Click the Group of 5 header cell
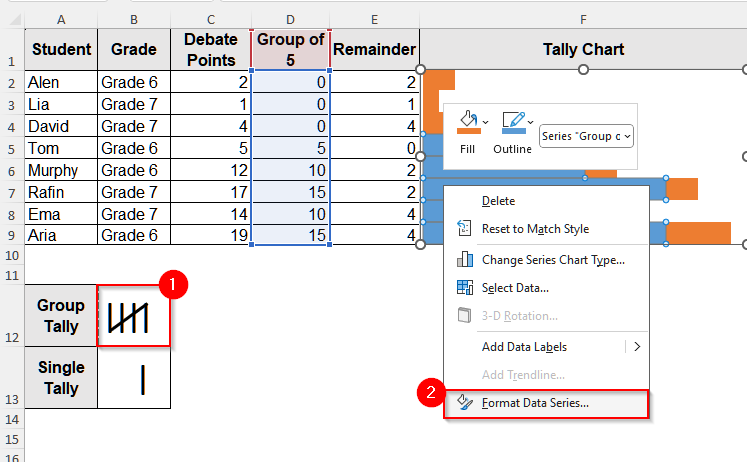747x462 pixels. [x=290, y=50]
